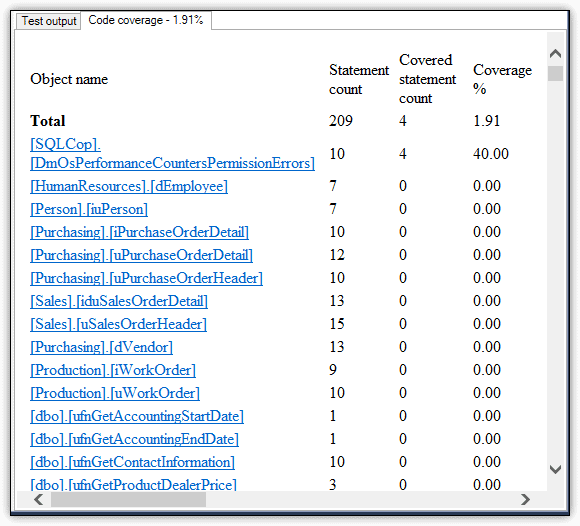Viewport: 580px width, 526px height.
Task: Open the [Purchasing].[dVendor] link
Action: (x=101, y=347)
